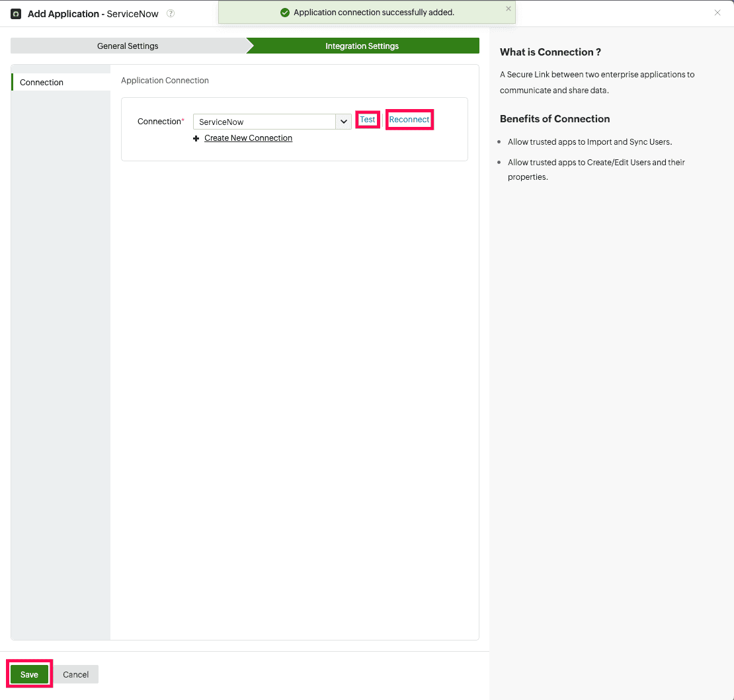Click the 'A Secure Link between two enterprise' description
This screenshot has height=700, width=734.
pyautogui.click(x=597, y=83)
